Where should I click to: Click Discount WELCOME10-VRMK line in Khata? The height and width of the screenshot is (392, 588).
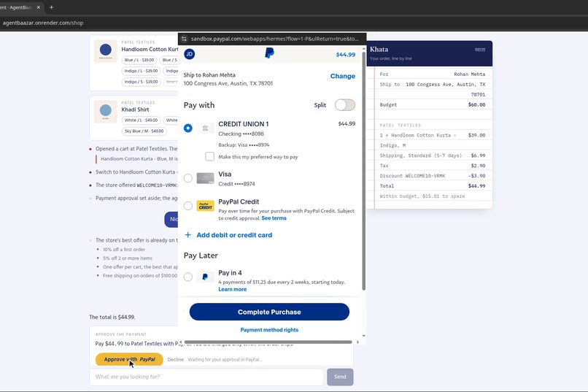point(433,176)
